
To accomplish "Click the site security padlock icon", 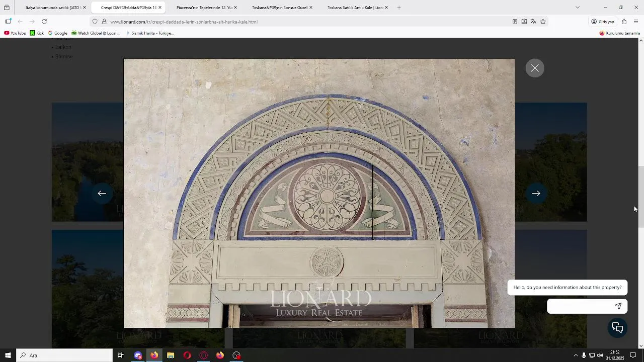I will point(104,22).
